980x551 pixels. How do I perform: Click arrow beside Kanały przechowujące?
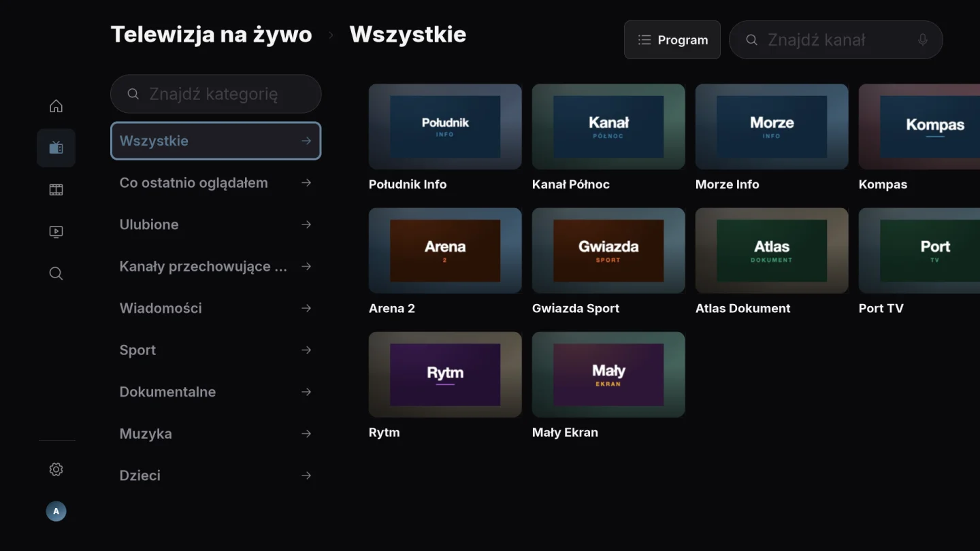[x=306, y=267]
